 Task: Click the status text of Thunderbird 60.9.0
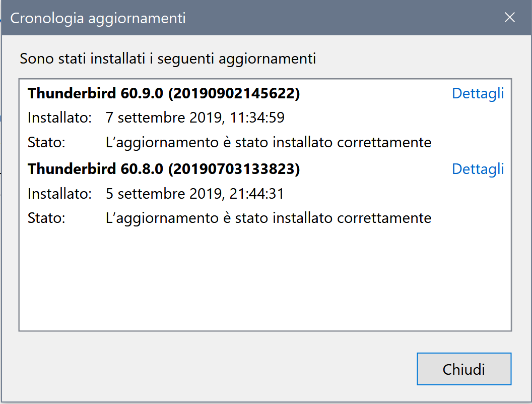pos(269,142)
